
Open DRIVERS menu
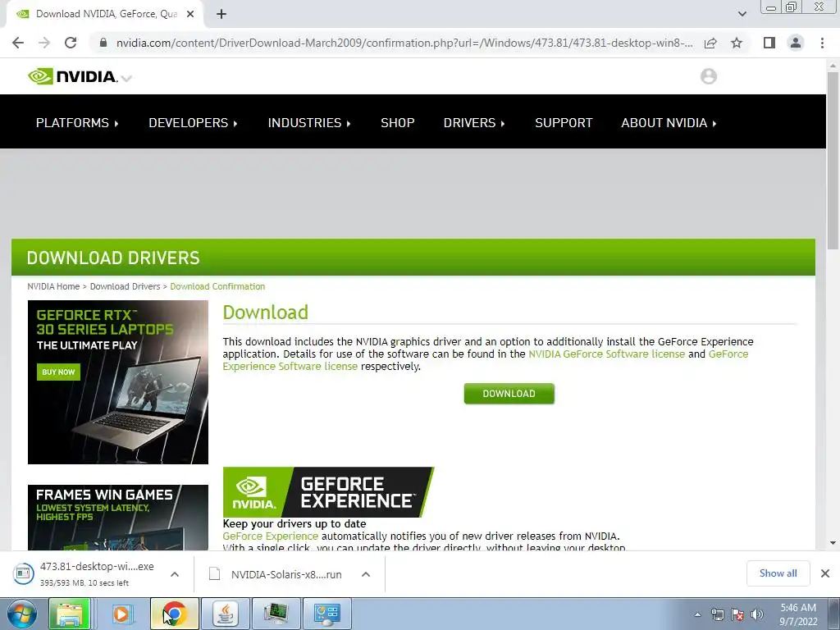tap(474, 123)
